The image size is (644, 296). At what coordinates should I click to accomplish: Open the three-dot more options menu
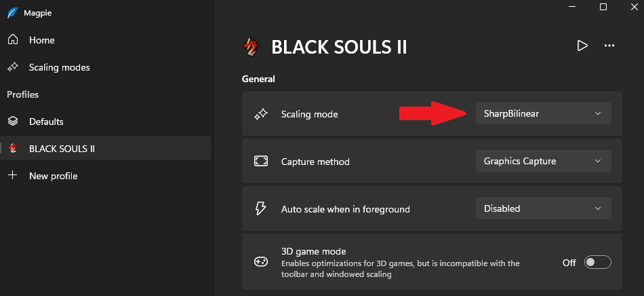(x=609, y=45)
